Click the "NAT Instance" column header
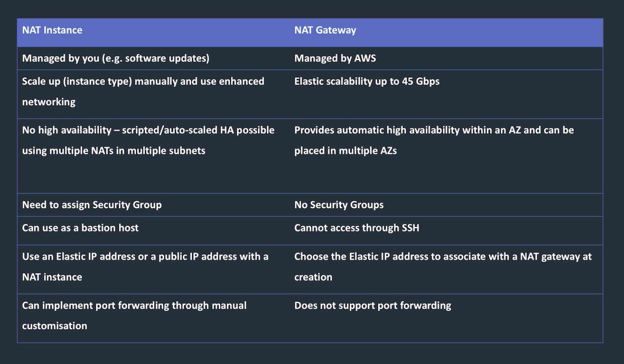The width and height of the screenshot is (624, 364). coord(52,30)
